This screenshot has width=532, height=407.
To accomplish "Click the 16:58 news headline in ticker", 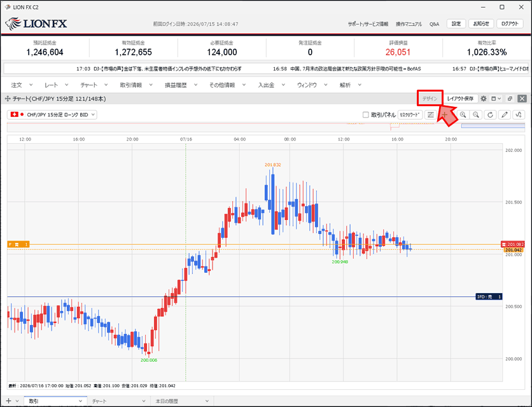I will click(x=347, y=69).
